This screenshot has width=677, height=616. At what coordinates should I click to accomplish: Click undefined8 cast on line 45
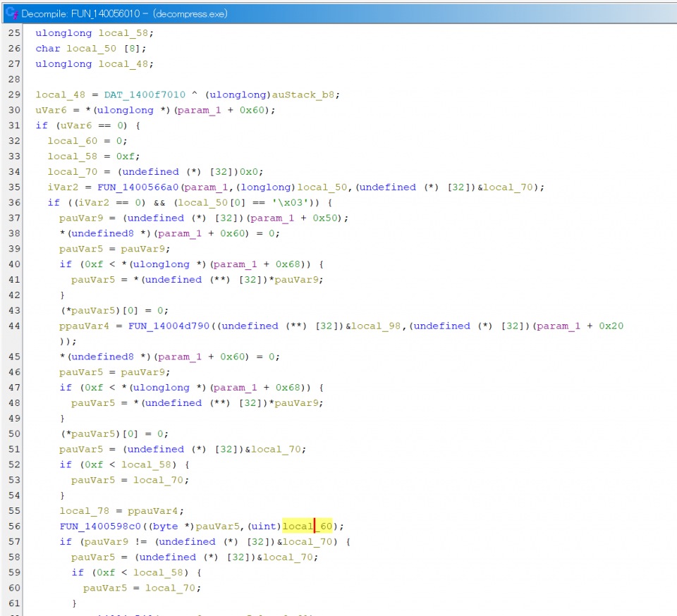pyautogui.click(x=102, y=357)
